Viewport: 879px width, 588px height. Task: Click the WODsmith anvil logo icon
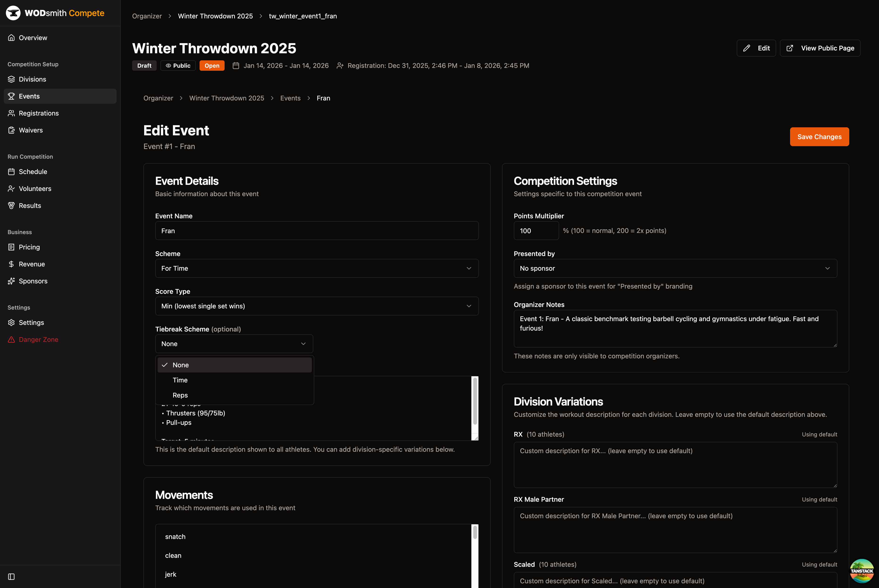13,13
